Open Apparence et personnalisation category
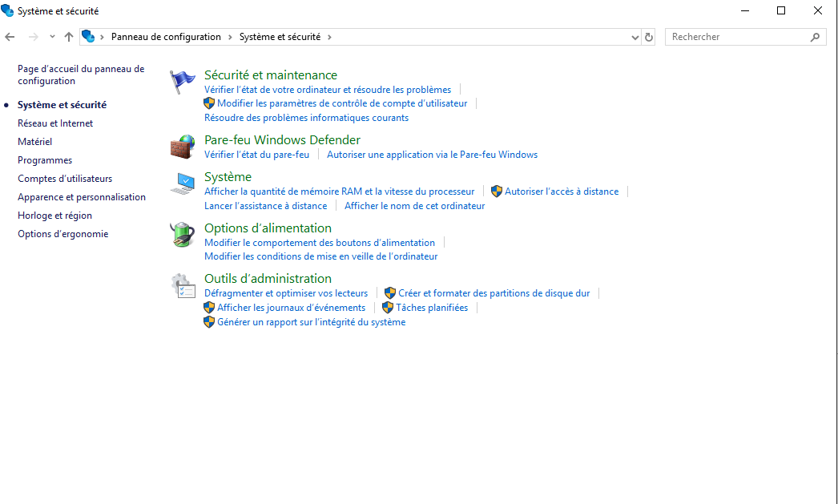Screen dimensions: 838x504 (82, 197)
